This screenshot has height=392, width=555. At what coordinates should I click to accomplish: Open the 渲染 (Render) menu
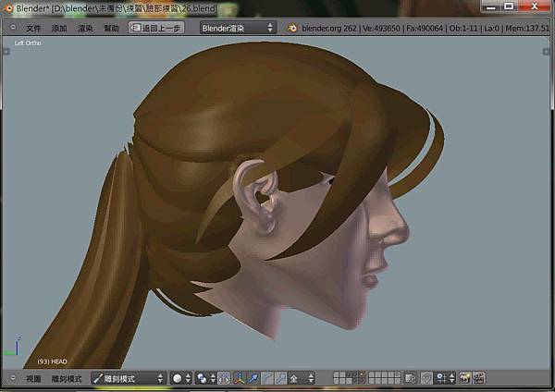click(x=85, y=28)
